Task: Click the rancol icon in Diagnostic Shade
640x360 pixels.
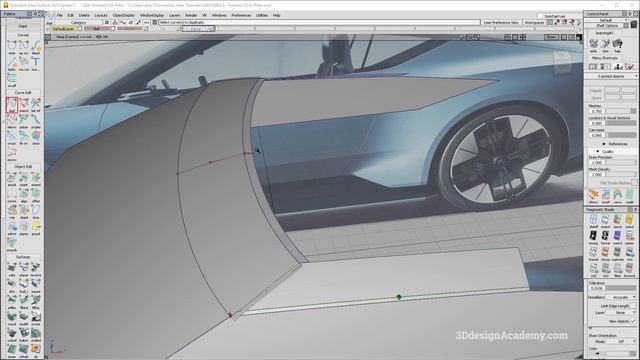Action: tap(617, 221)
